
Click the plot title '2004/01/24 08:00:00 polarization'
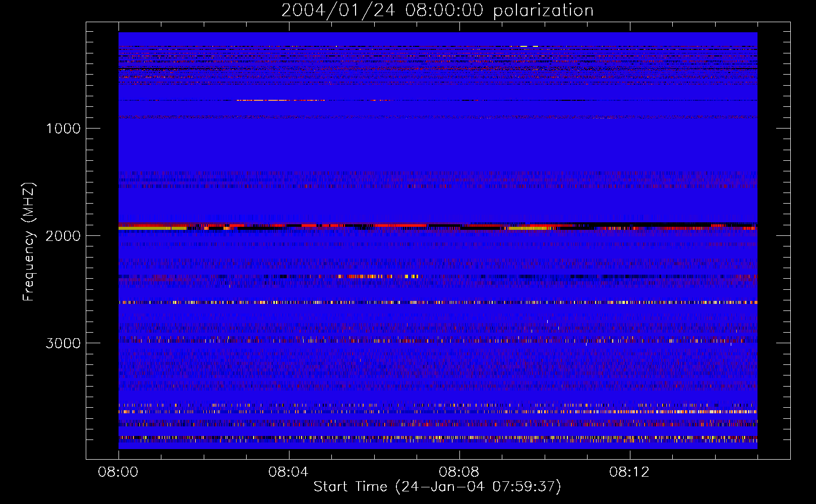point(437,10)
